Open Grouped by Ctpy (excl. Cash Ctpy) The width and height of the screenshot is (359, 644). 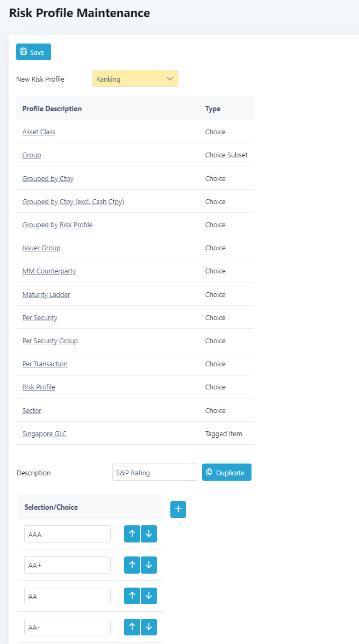click(73, 201)
